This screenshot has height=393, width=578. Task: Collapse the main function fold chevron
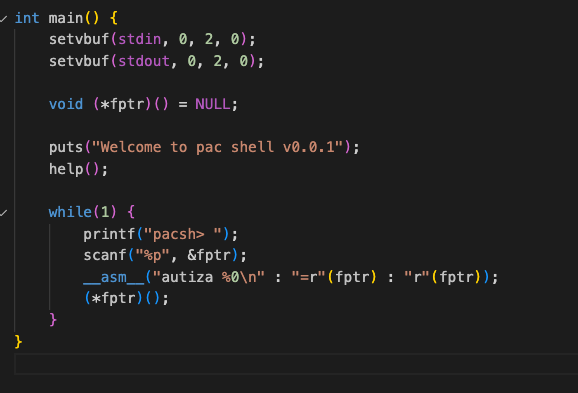pos(3,18)
